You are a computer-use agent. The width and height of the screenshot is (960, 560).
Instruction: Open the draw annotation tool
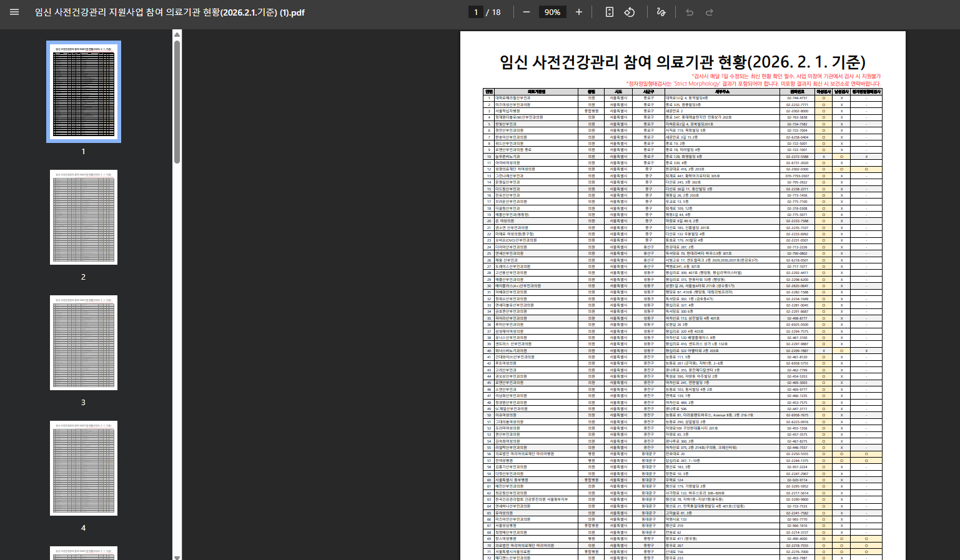[x=661, y=12]
